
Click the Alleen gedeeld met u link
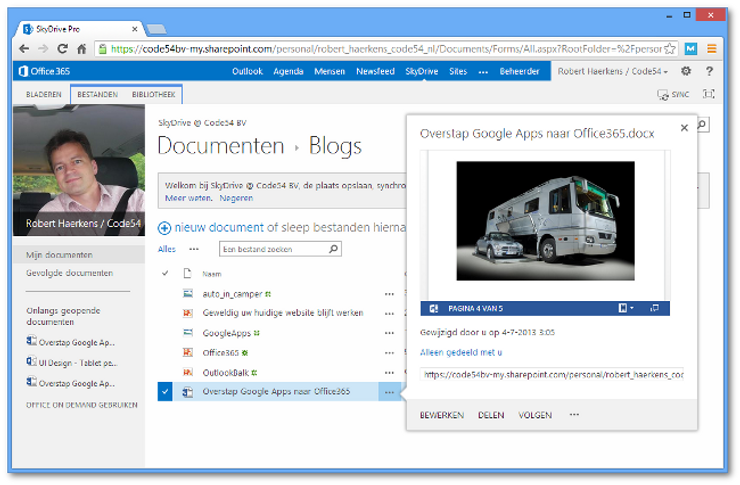point(461,352)
